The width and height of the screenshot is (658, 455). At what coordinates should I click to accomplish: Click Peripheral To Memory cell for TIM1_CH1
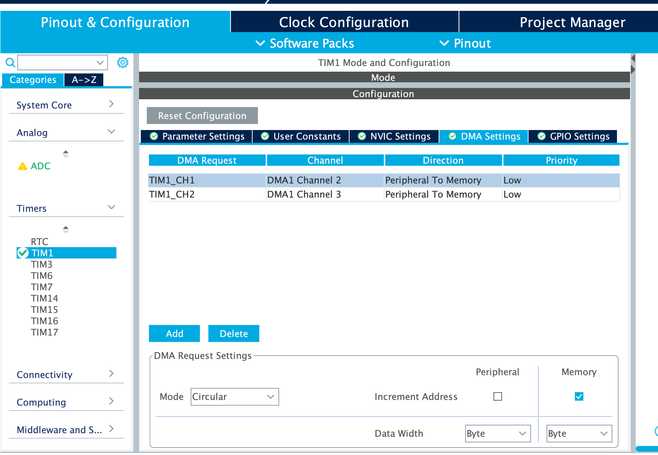443,180
